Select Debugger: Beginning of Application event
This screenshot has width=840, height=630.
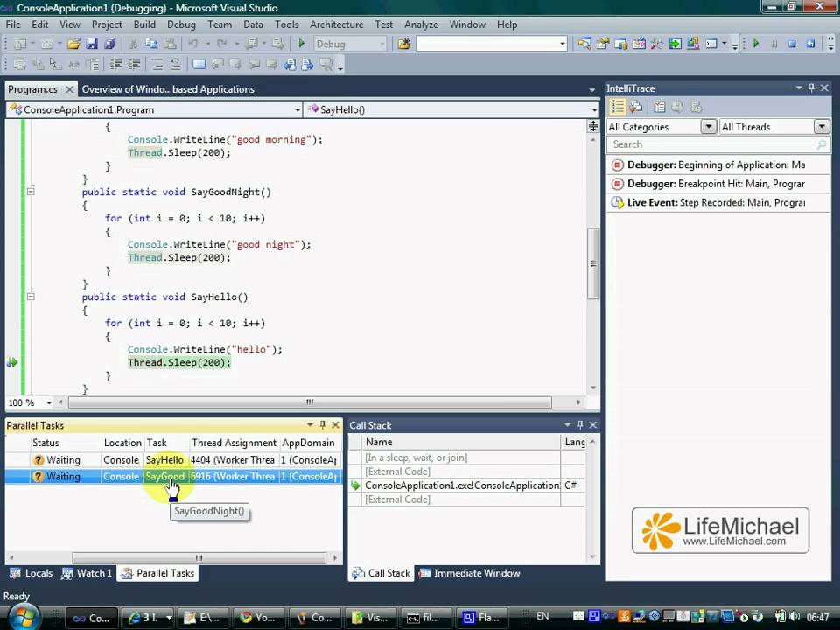718,165
